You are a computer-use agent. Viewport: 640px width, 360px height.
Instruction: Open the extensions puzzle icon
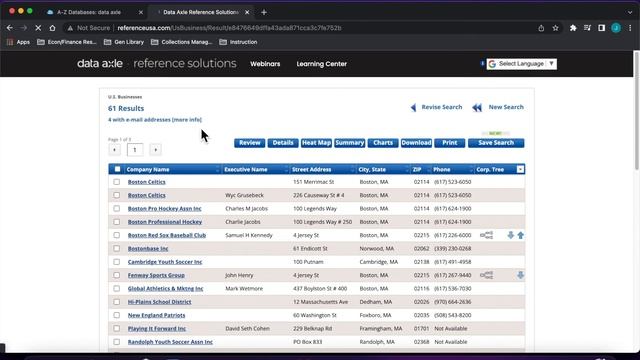click(x=573, y=28)
